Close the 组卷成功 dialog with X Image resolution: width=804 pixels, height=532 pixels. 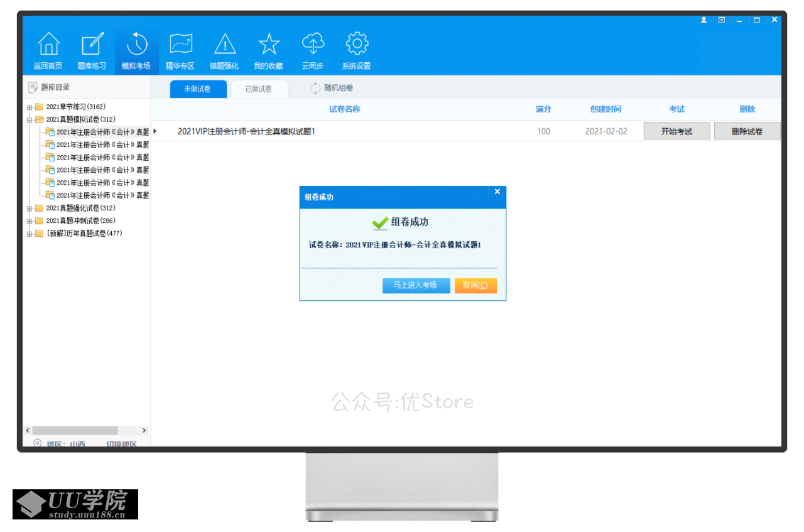coord(497,192)
